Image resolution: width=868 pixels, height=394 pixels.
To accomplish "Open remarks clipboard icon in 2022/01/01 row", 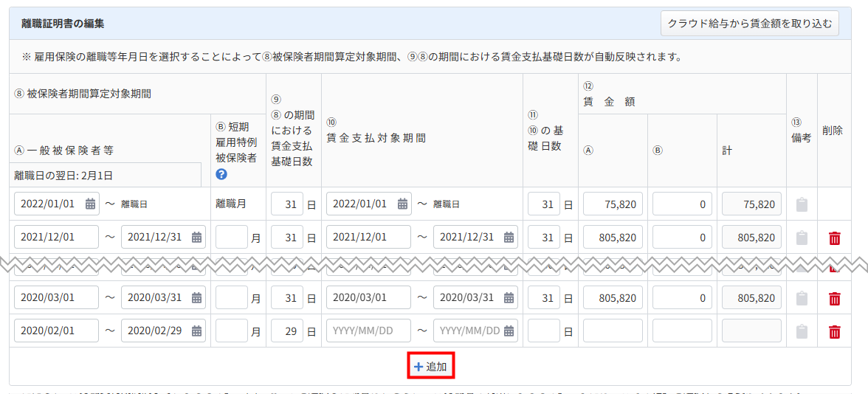I will (x=802, y=204).
